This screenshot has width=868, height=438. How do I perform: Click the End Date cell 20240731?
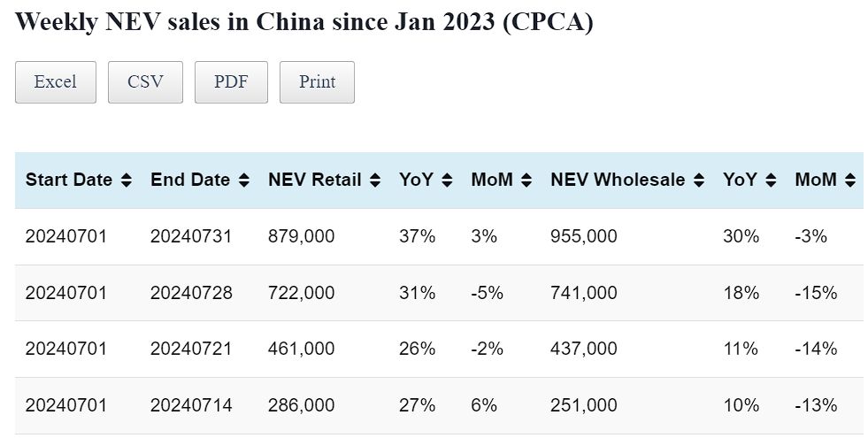coord(191,236)
